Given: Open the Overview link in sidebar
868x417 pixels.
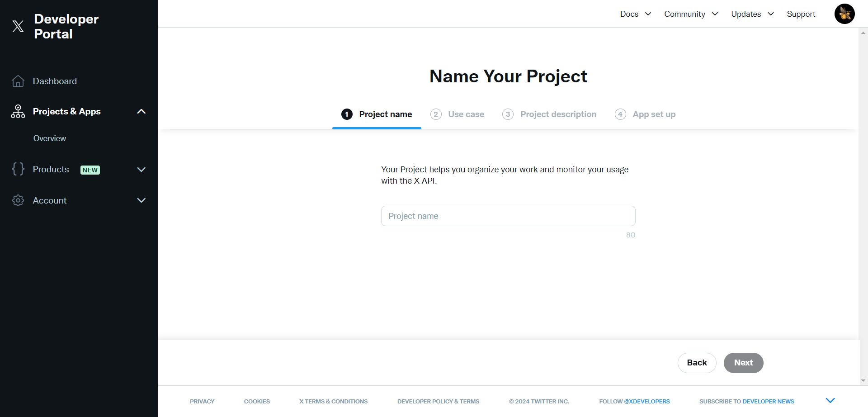Looking at the screenshot, I should point(50,138).
